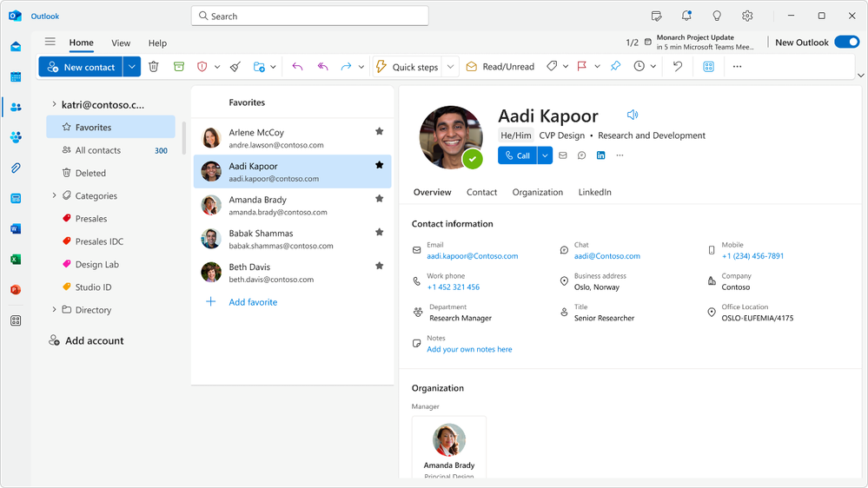Open the Word app in sidebar
The width and height of the screenshot is (868, 488).
click(x=16, y=228)
